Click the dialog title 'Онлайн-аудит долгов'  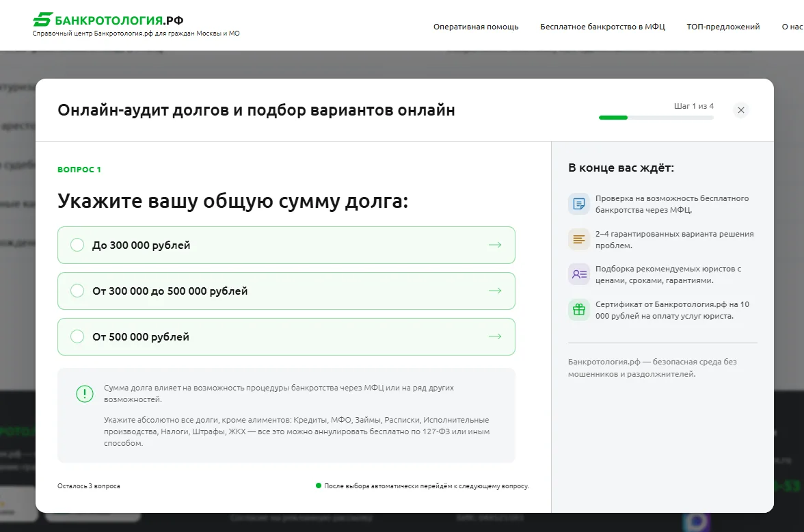coord(256,110)
